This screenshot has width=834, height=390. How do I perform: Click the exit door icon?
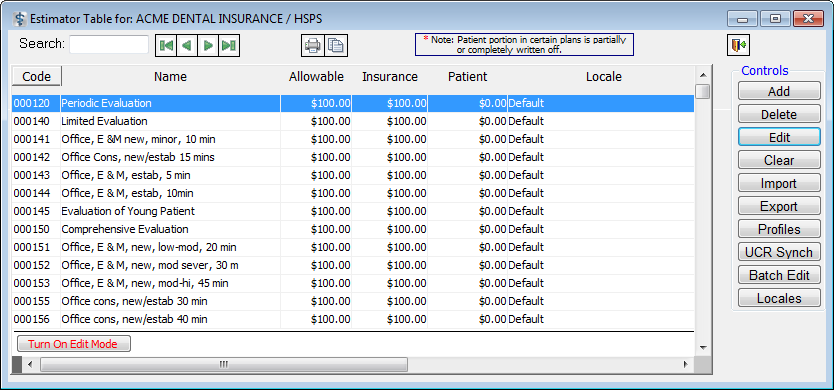point(738,46)
